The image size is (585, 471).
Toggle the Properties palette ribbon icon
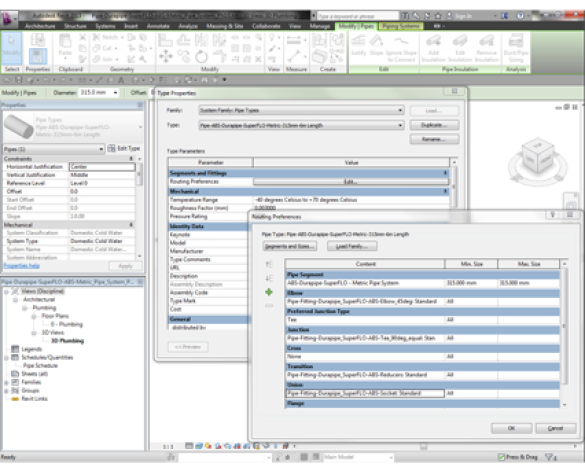pyautogui.click(x=38, y=57)
